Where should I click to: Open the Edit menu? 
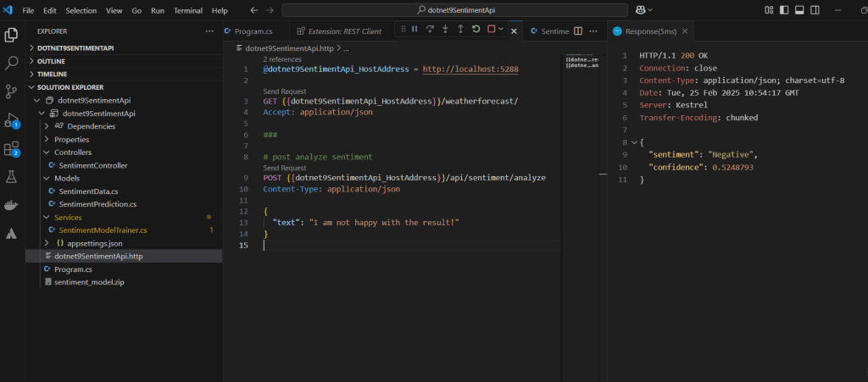click(x=50, y=10)
